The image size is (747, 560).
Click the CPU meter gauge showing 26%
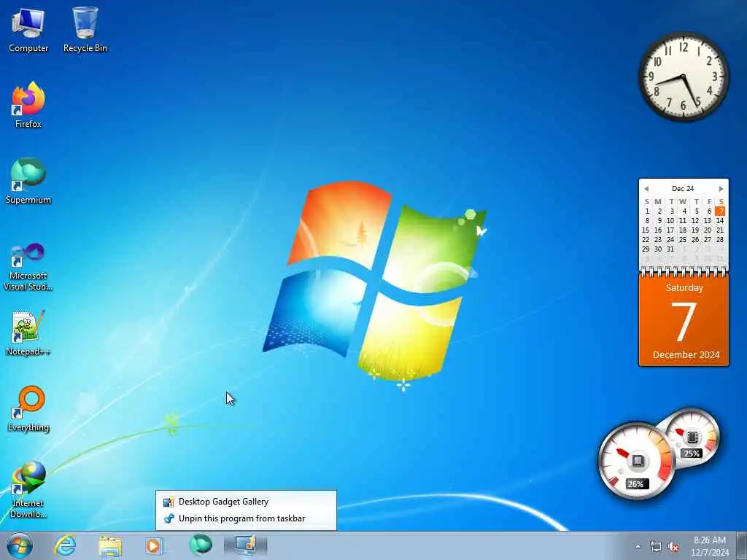coord(636,461)
